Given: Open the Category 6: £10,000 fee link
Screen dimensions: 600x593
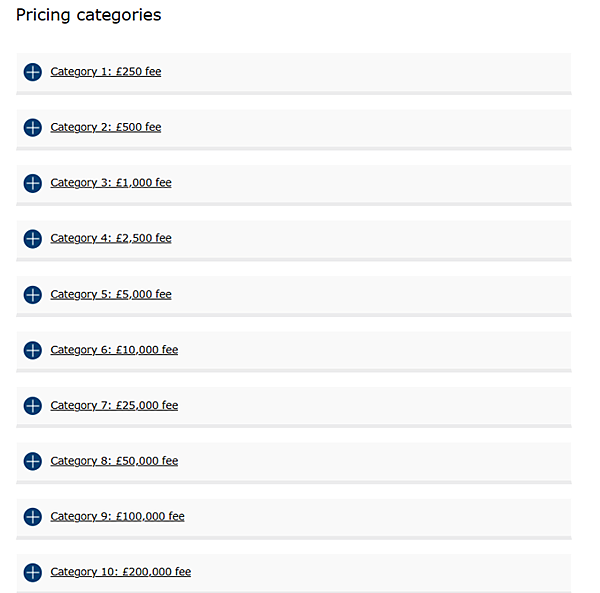Looking at the screenshot, I should click(114, 350).
